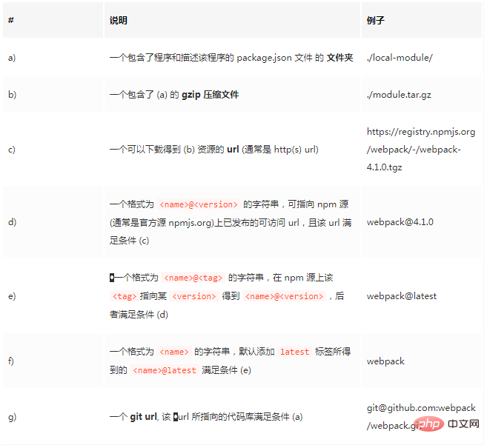The height and width of the screenshot is (448, 487).
Task: Click '足条件 (c)' text in row d
Action: point(129,241)
